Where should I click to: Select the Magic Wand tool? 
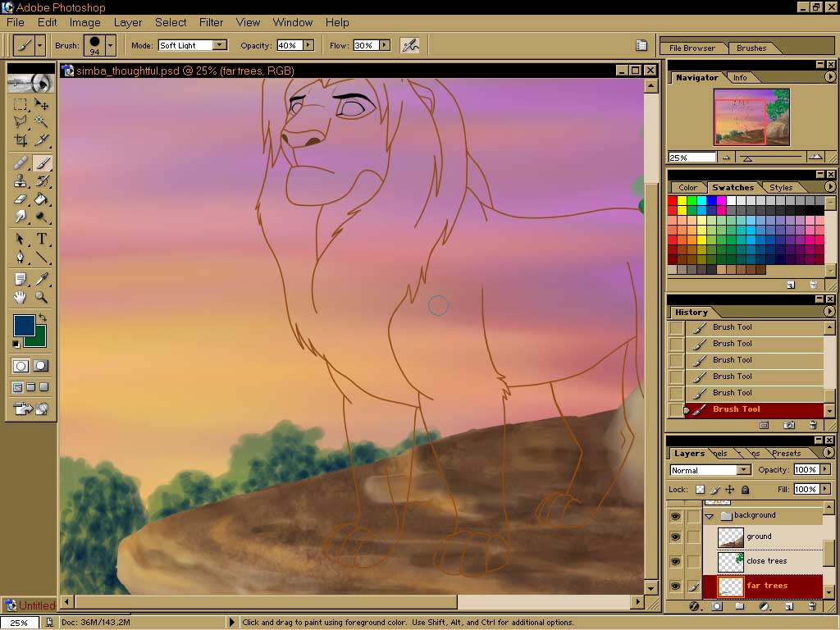point(41,122)
